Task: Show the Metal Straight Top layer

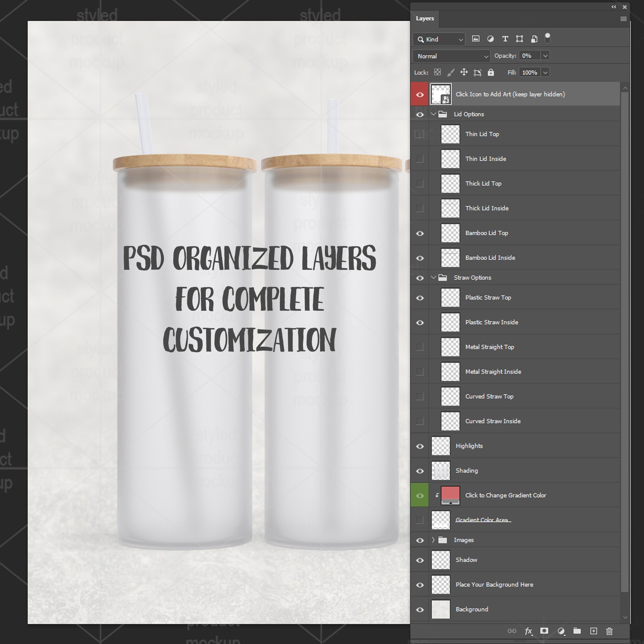Action: [x=420, y=347]
